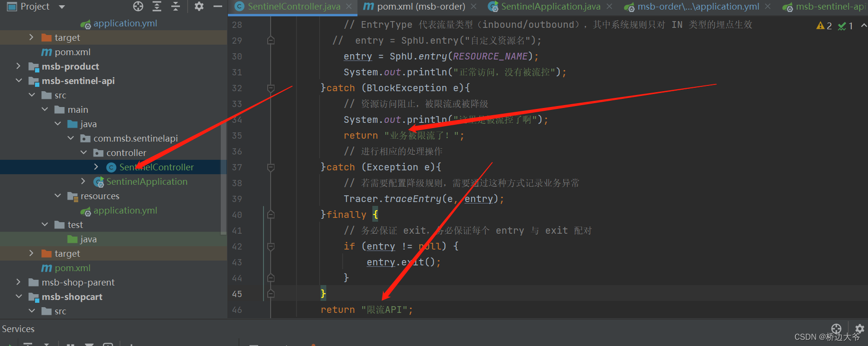
Task: Switch to SentinelApplication.java tab
Action: pos(545,7)
